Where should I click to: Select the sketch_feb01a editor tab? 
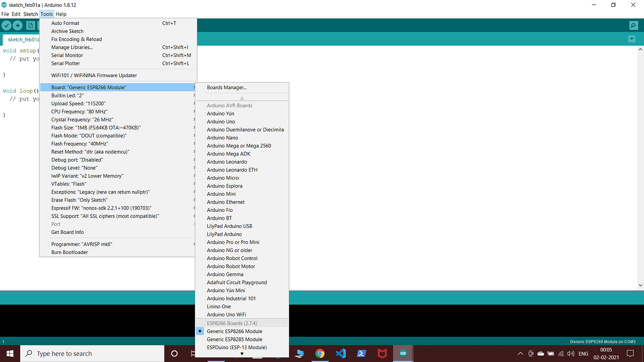pyautogui.click(x=21, y=40)
